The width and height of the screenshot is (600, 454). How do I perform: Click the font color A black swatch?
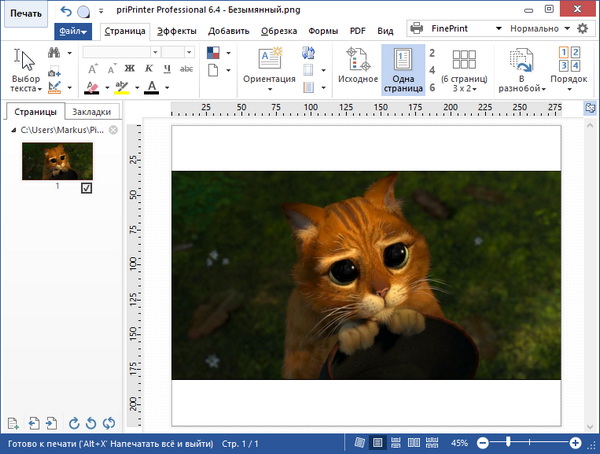coord(152,88)
